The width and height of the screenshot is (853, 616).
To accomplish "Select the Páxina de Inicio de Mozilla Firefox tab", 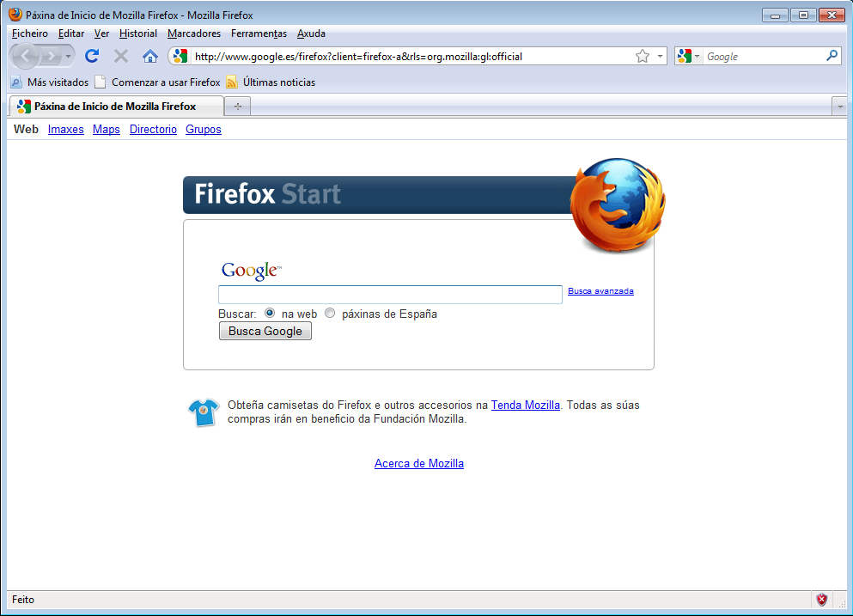I will coord(117,107).
